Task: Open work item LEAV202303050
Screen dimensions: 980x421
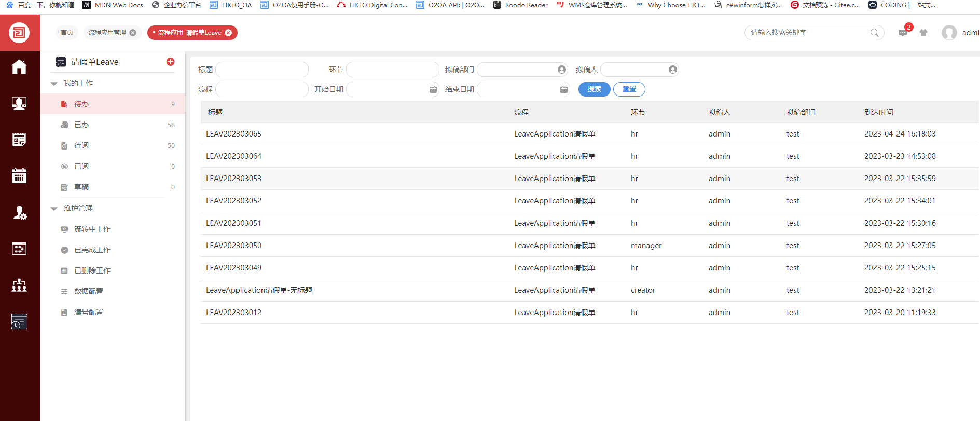Action: [x=590, y=246]
